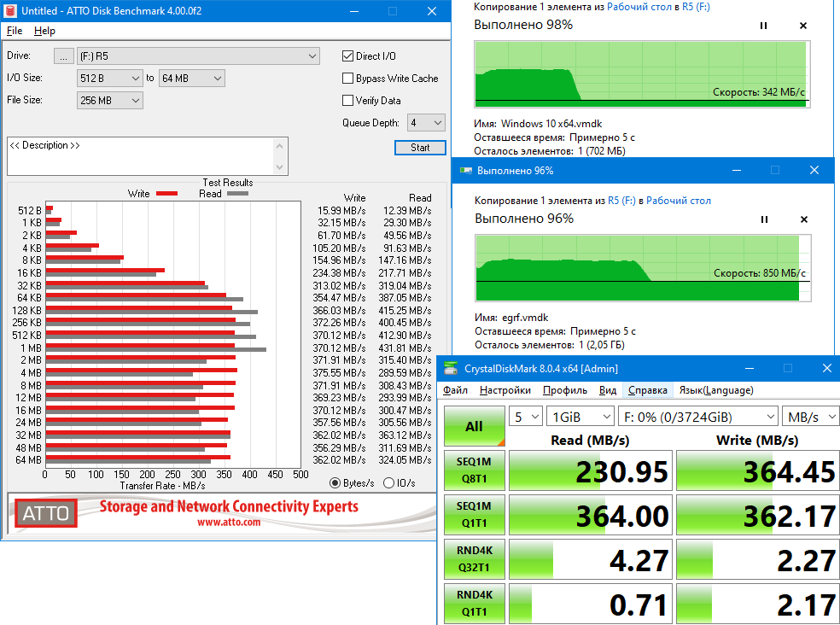
Task: Click the RND4K Q32T1 read result 4.27
Action: click(591, 559)
